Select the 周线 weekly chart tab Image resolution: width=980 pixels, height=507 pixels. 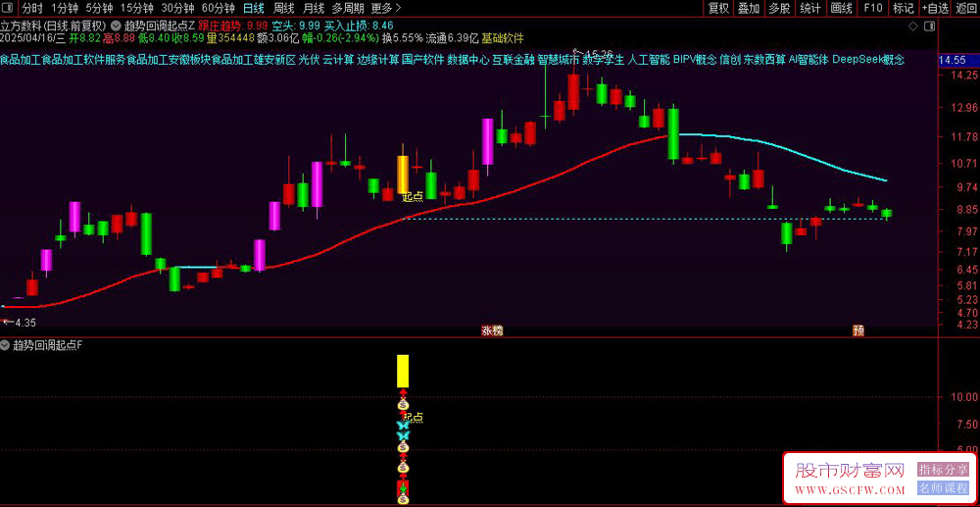pyautogui.click(x=283, y=8)
